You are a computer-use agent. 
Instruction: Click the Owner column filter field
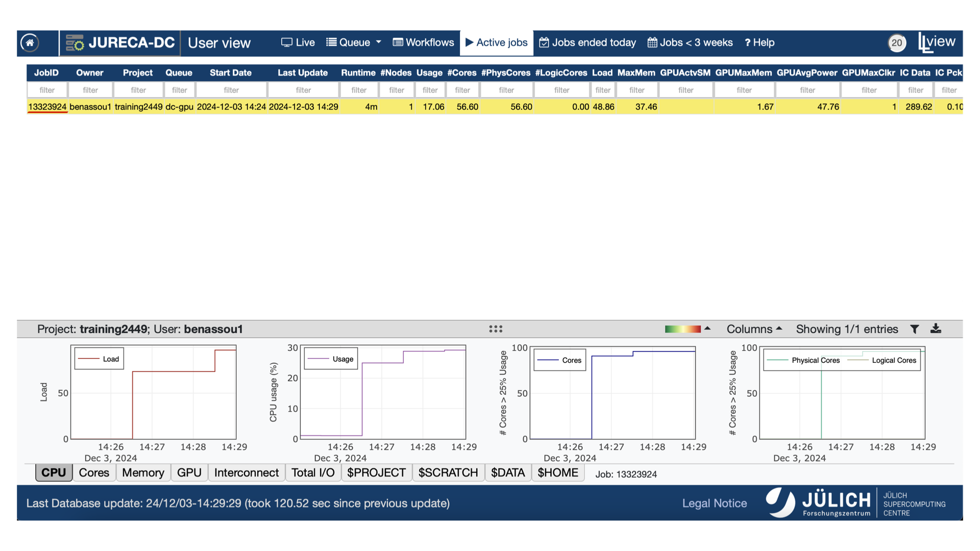[x=90, y=90]
